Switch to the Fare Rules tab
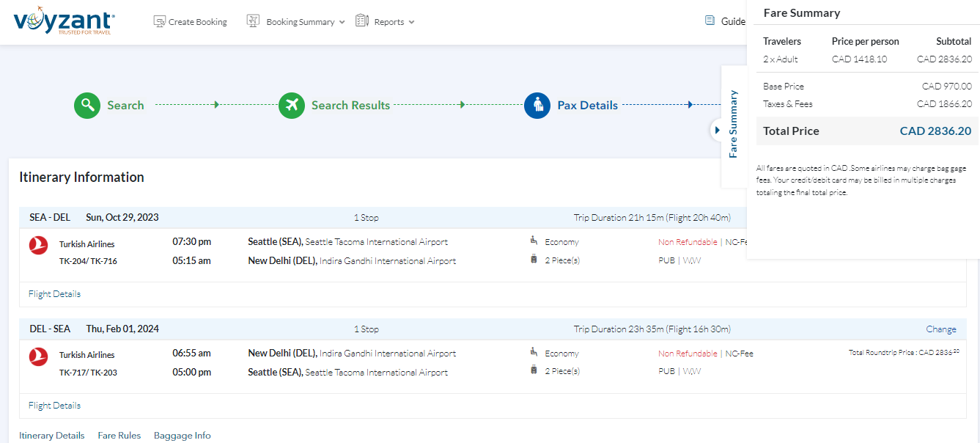The width and height of the screenshot is (980, 443). [x=119, y=436]
